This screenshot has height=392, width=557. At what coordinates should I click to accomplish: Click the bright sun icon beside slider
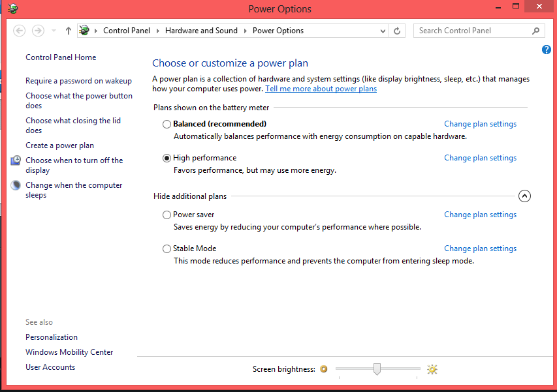click(x=432, y=369)
